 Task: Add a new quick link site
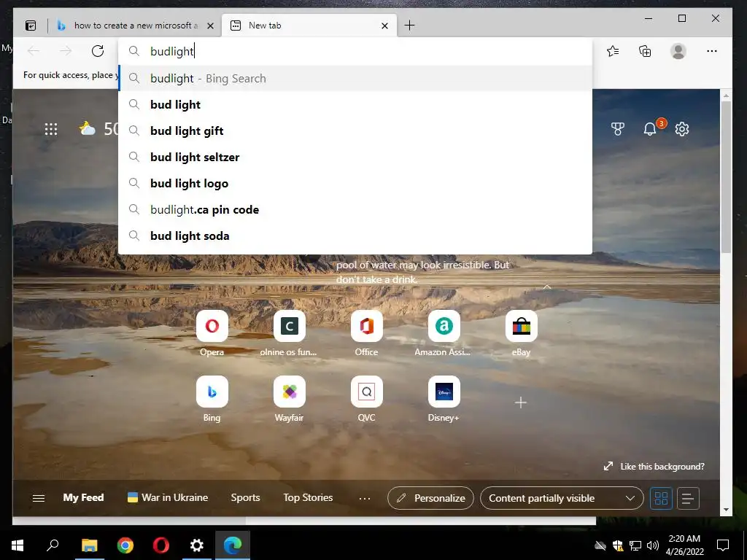(x=521, y=402)
